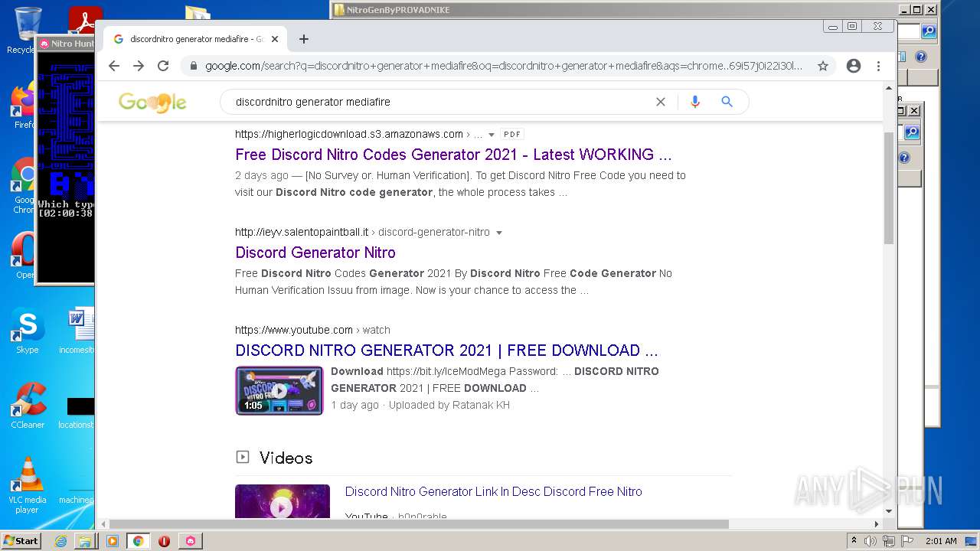Open DISCORD NITRO GENERATOR 2021 YouTube result

tap(446, 350)
